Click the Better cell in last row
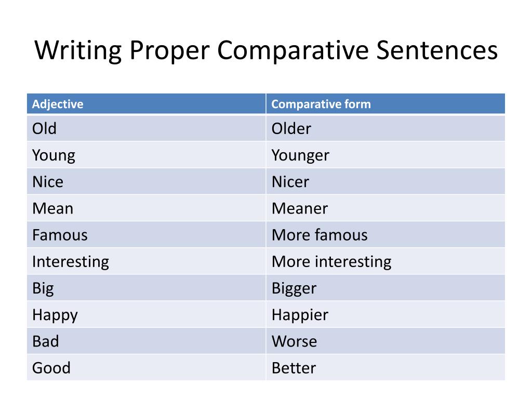 [385, 368]
